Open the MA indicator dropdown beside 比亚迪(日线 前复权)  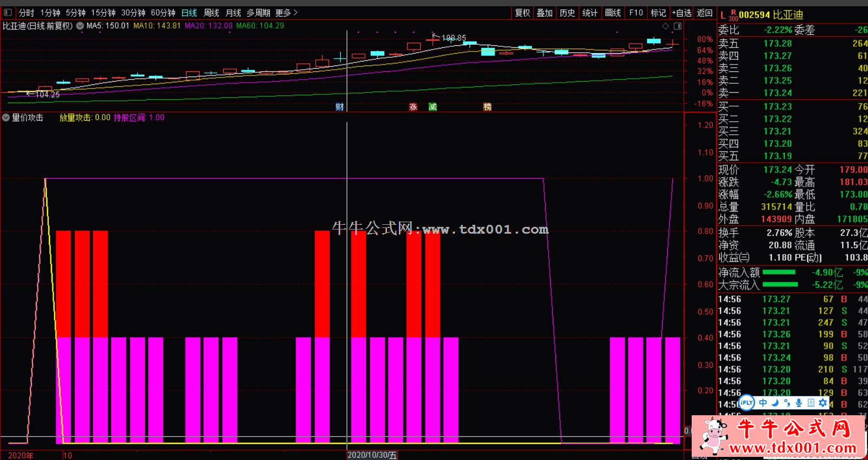click(80, 25)
